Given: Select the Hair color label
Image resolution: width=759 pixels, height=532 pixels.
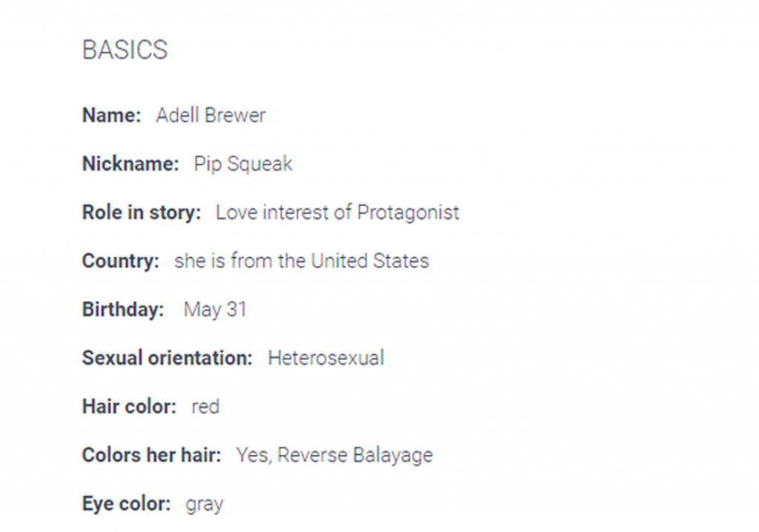Looking at the screenshot, I should coord(129,406).
